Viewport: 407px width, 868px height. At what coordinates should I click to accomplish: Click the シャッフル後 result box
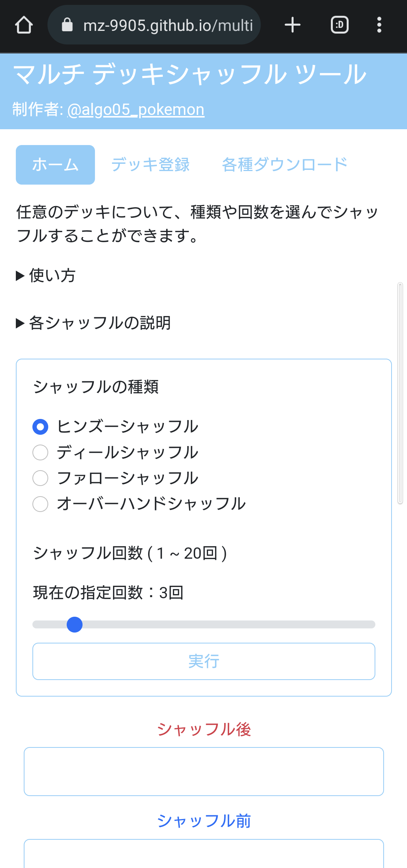pos(203,772)
